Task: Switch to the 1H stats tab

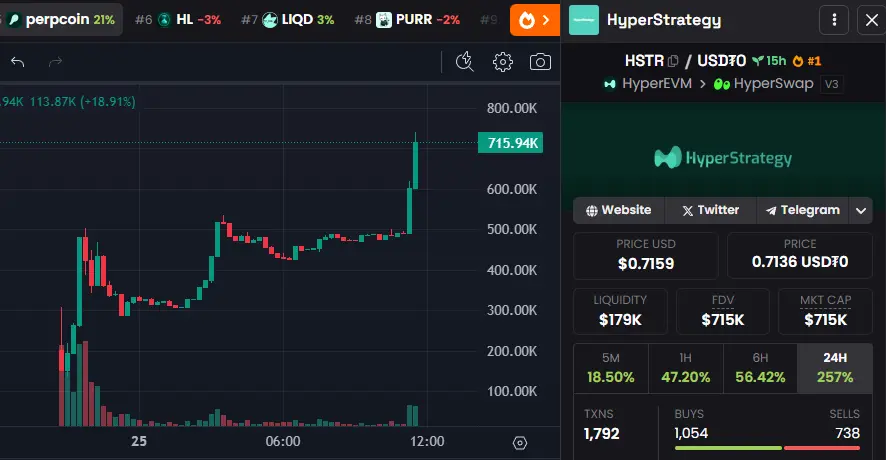Action: (x=685, y=368)
